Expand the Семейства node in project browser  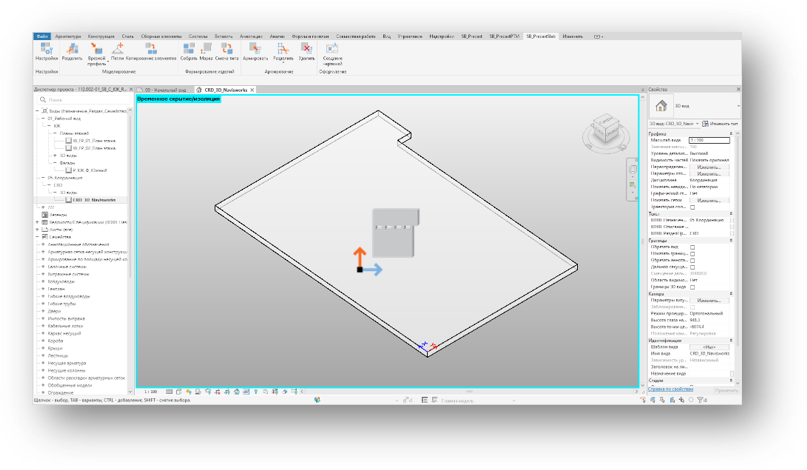click(x=38, y=236)
